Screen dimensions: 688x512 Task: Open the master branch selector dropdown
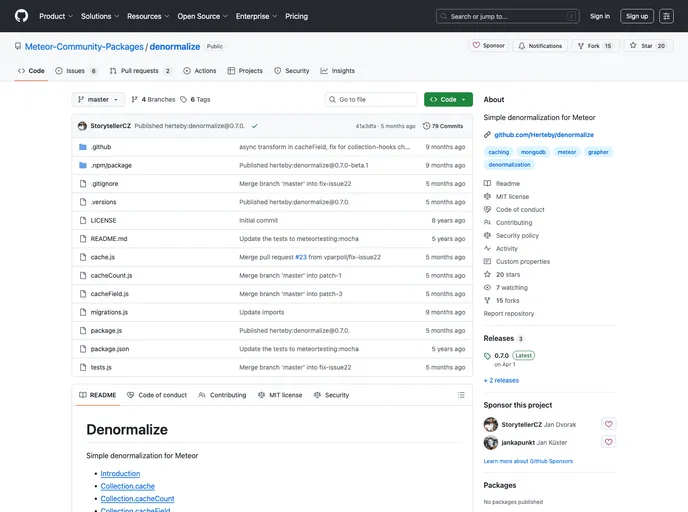click(98, 100)
